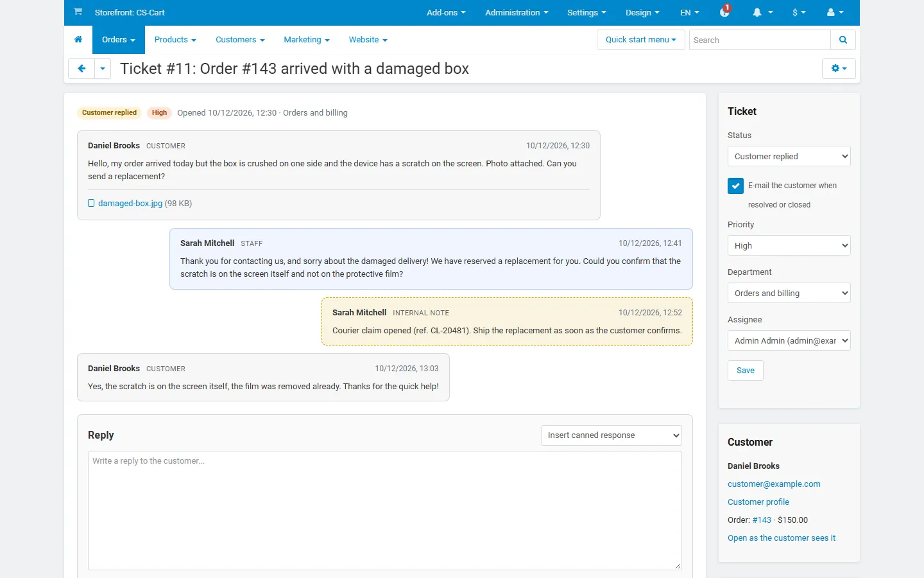Toggle e-mail the customer when resolved checkbox
924x578 pixels.
point(735,186)
